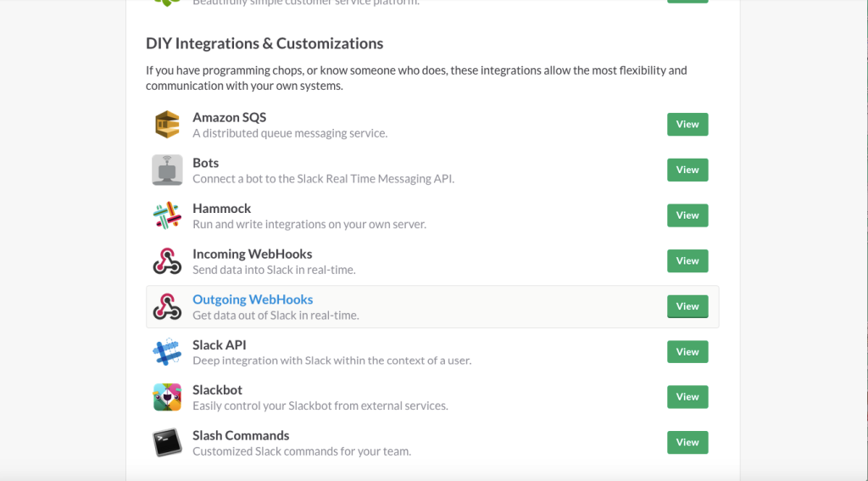View the Amazon SQS integration
The width and height of the screenshot is (868, 481).
click(687, 124)
